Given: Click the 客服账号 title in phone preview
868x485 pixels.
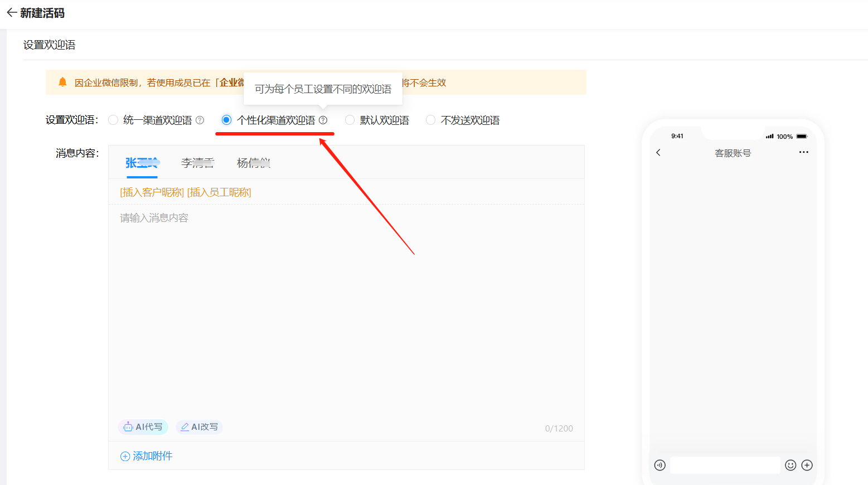Looking at the screenshot, I should click(x=733, y=153).
